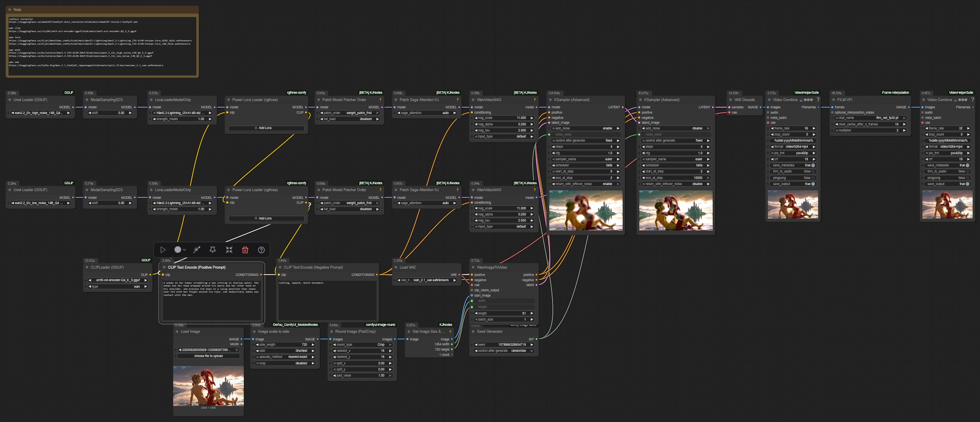
Task: Click CONDITIONING output of Negative Prompt node
Action: click(x=377, y=275)
